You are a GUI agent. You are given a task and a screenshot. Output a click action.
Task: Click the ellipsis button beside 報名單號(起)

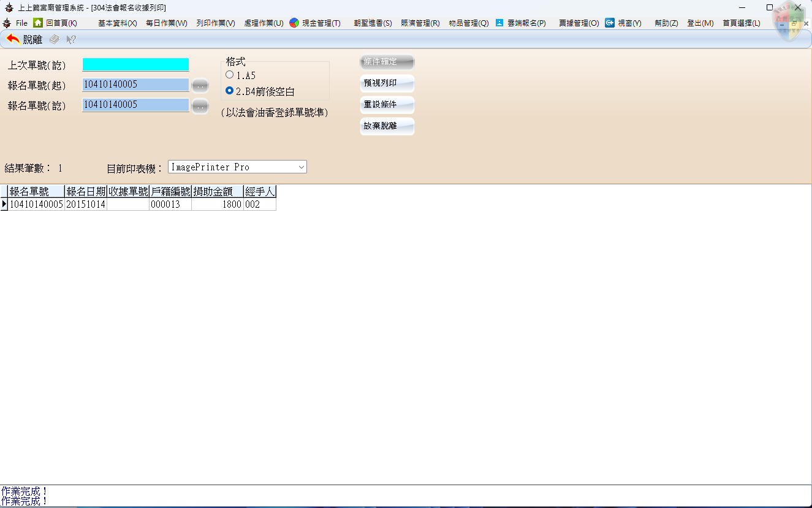[200, 85]
